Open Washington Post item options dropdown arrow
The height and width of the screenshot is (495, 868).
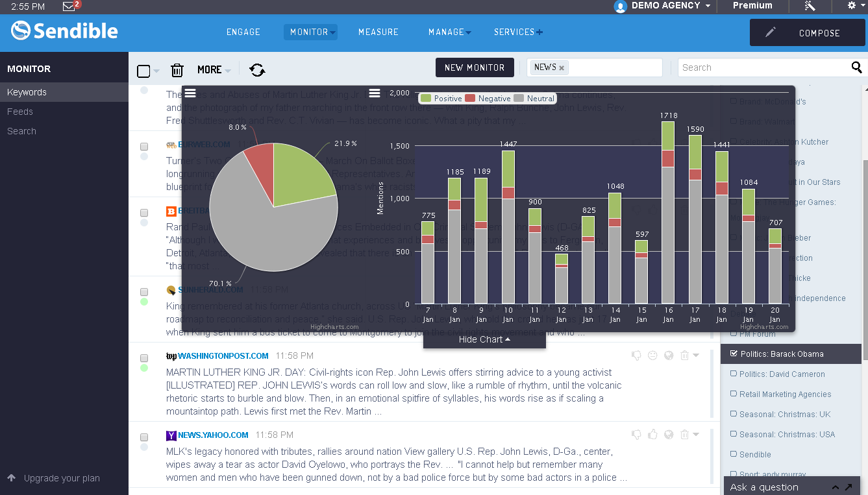(x=696, y=356)
